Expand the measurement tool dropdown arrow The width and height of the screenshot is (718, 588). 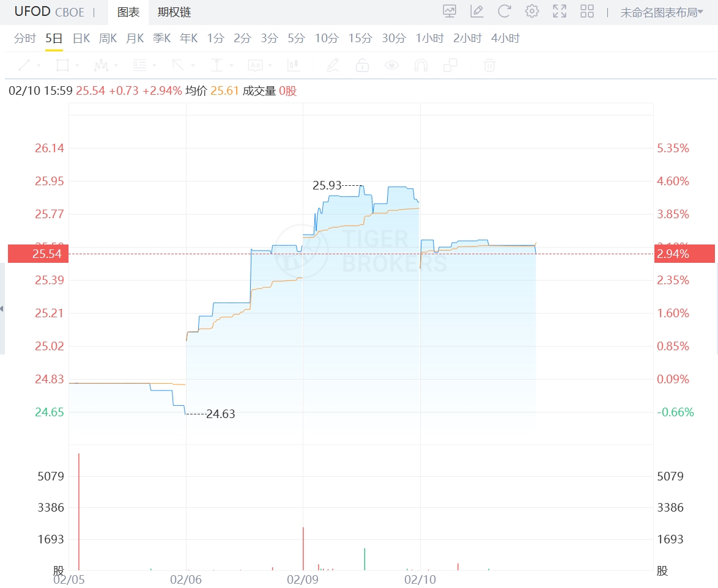(231, 66)
